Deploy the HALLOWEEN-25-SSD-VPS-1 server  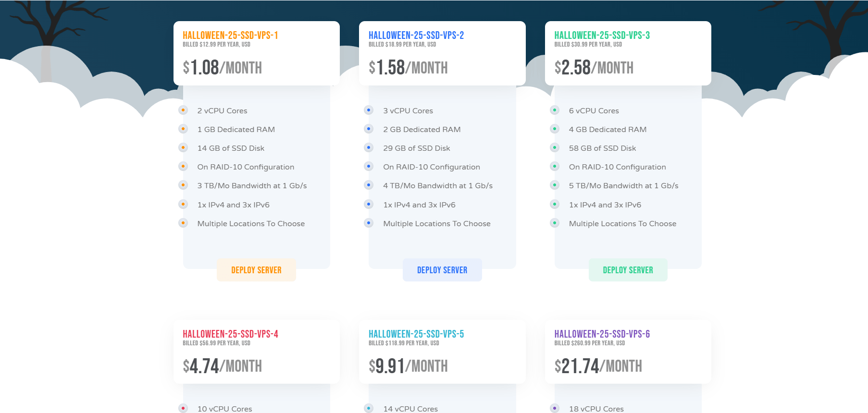256,270
